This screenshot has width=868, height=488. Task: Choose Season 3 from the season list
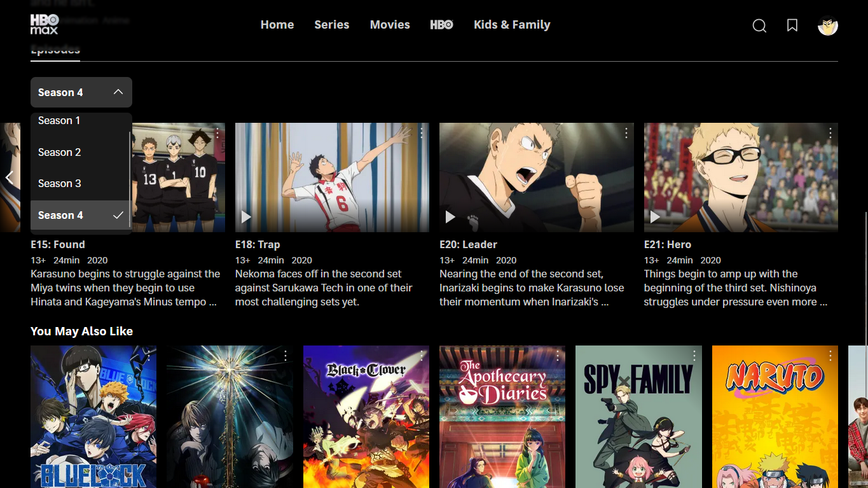pyautogui.click(x=79, y=183)
